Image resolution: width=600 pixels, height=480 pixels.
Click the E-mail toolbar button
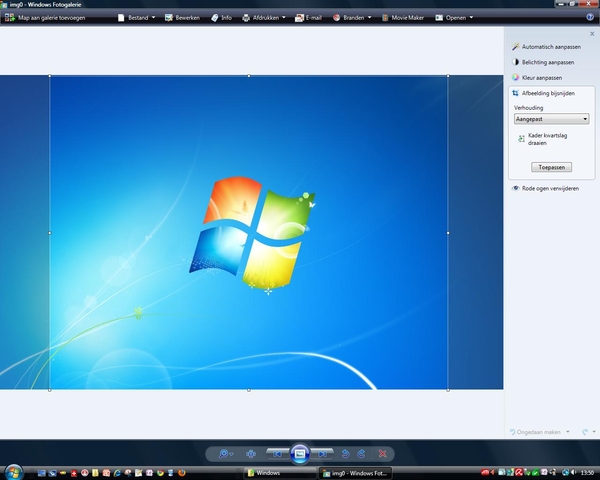point(308,18)
